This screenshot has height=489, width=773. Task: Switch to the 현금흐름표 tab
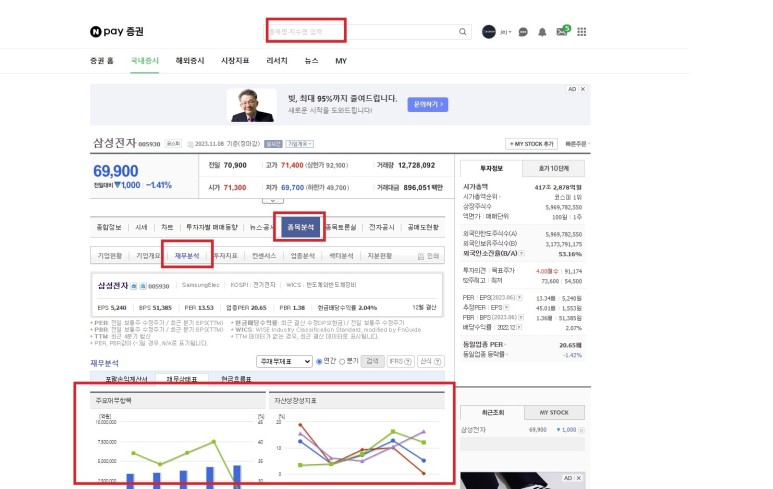(236, 379)
